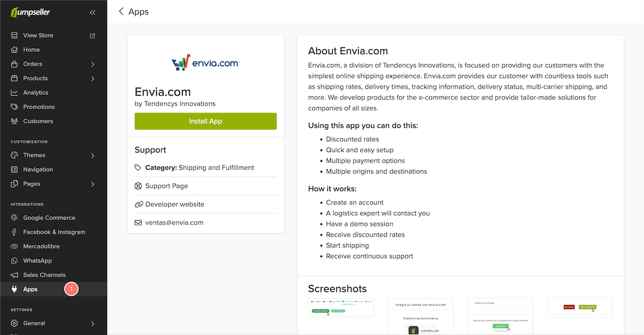644x335 pixels.
Task: Visit the Developer website link
Action: [x=174, y=204]
